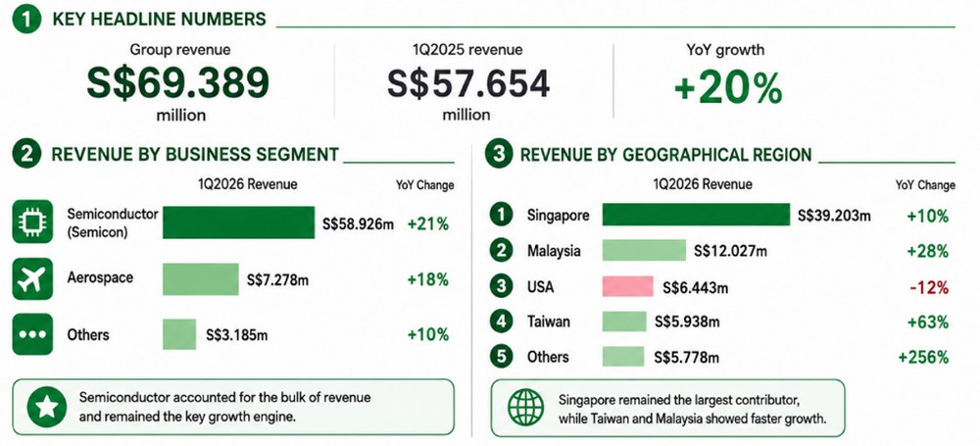Click the Taiwan revenue bar
Image resolution: width=980 pixels, height=446 pixels.
(624, 322)
